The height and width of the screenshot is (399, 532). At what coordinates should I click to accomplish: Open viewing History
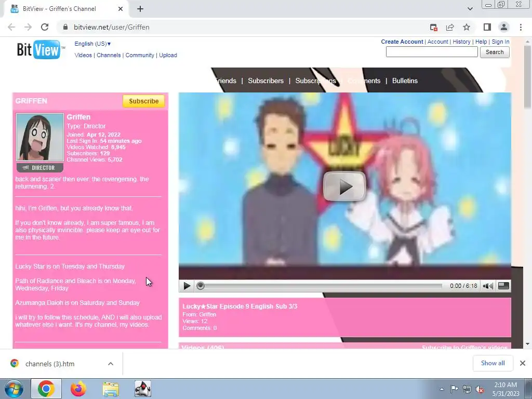point(461,42)
